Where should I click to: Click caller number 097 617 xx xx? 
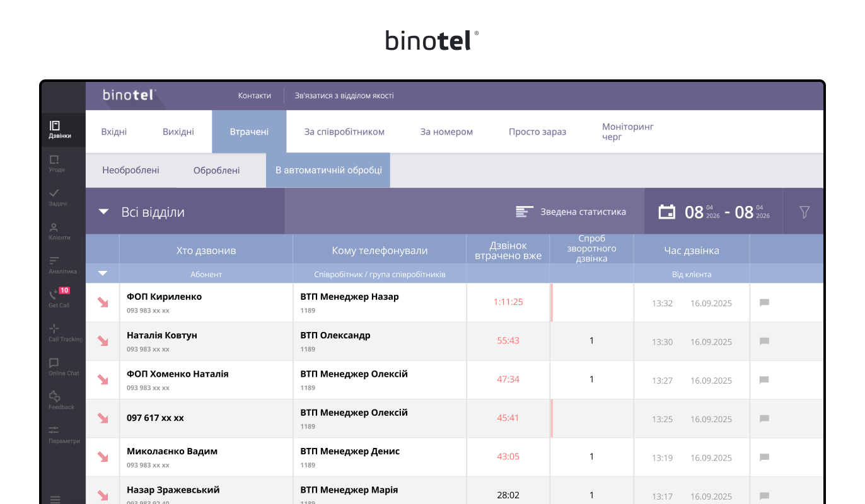[x=155, y=418]
